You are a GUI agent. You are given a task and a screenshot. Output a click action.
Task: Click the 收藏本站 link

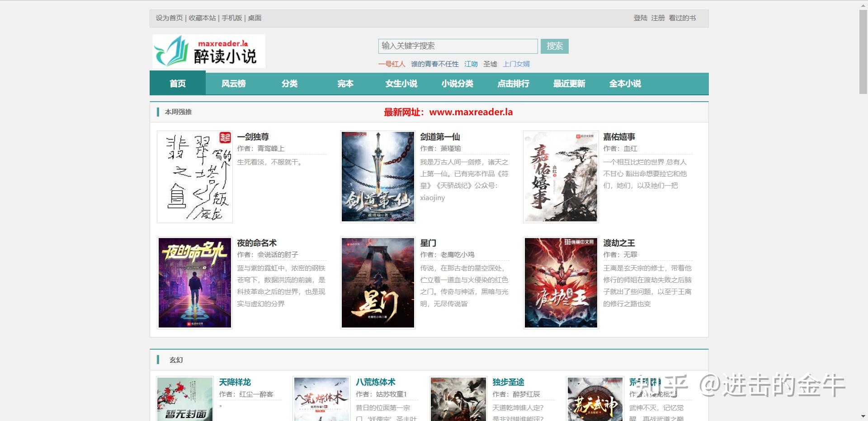202,18
